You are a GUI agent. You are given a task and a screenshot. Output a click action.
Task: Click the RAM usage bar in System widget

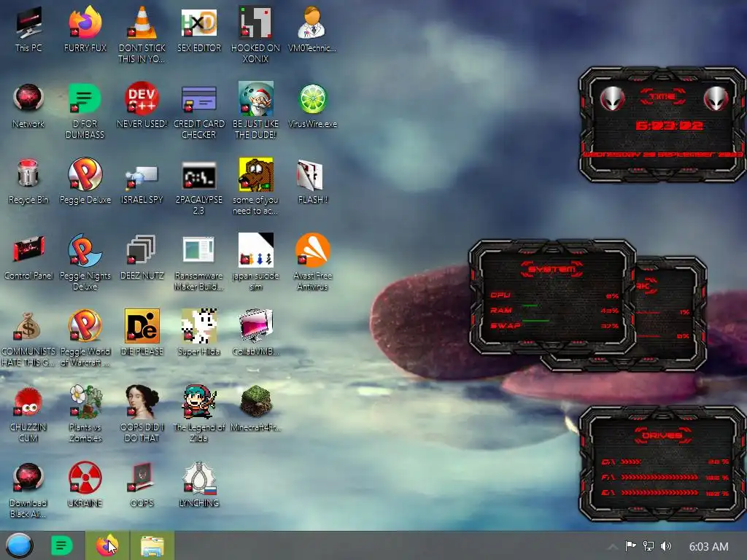(x=530, y=306)
